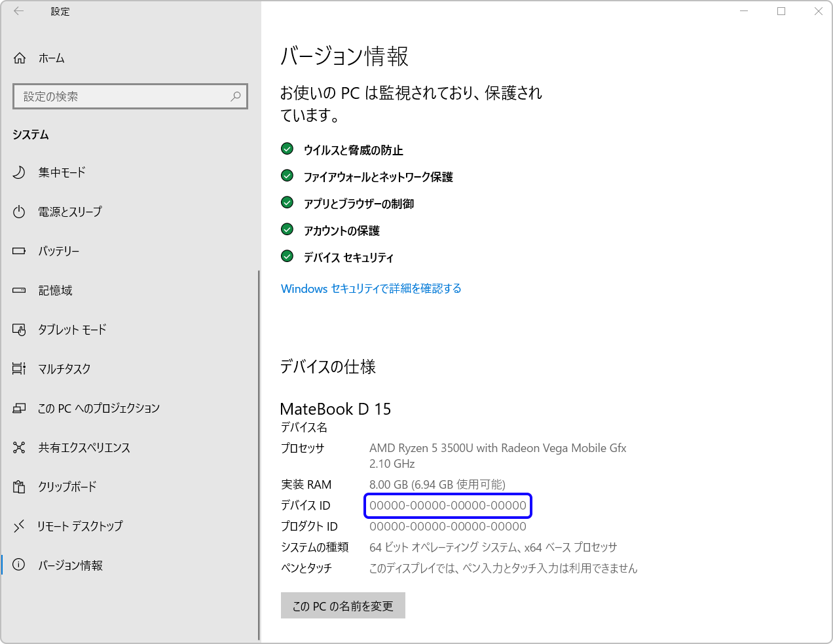Open マルチタスク settings page
The image size is (833, 644).
(64, 369)
